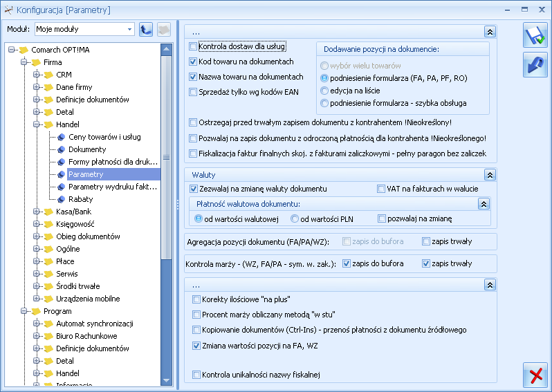Click the Comarch OPT!MA root folder icon
552x392 pixels.
pos(24,50)
